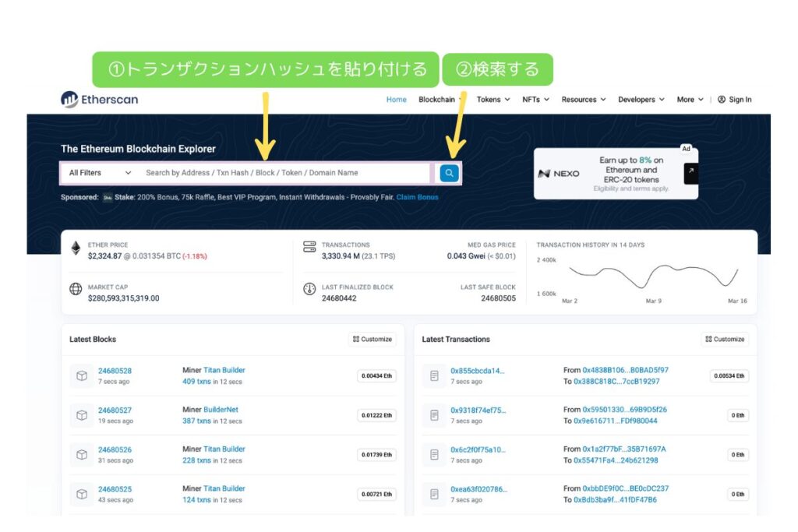Click the cube icon beside block 24680528
The image size is (798, 532).
pyautogui.click(x=82, y=375)
